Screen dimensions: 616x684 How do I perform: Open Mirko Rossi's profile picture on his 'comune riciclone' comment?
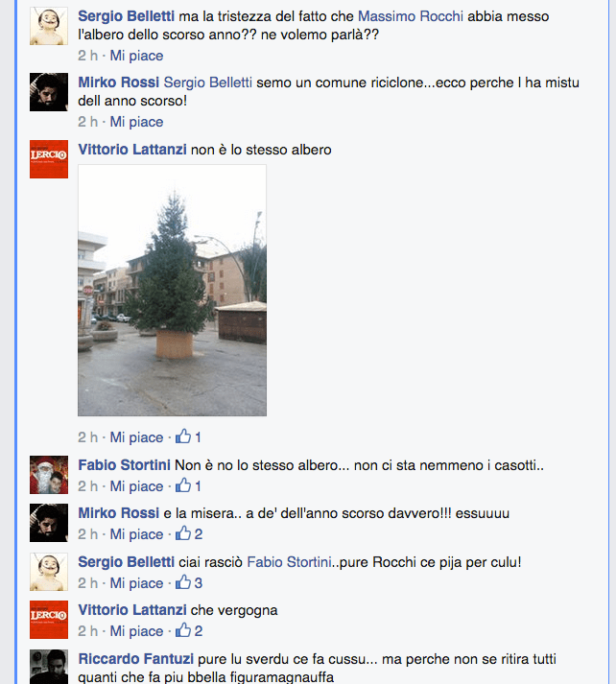point(49,92)
